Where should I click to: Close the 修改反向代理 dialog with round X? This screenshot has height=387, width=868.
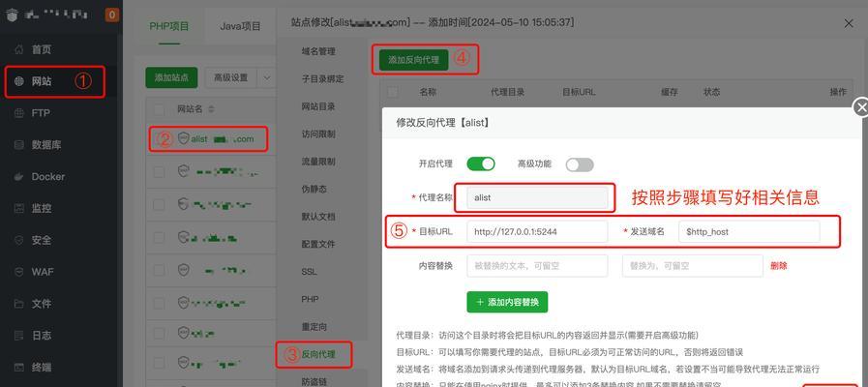click(860, 107)
